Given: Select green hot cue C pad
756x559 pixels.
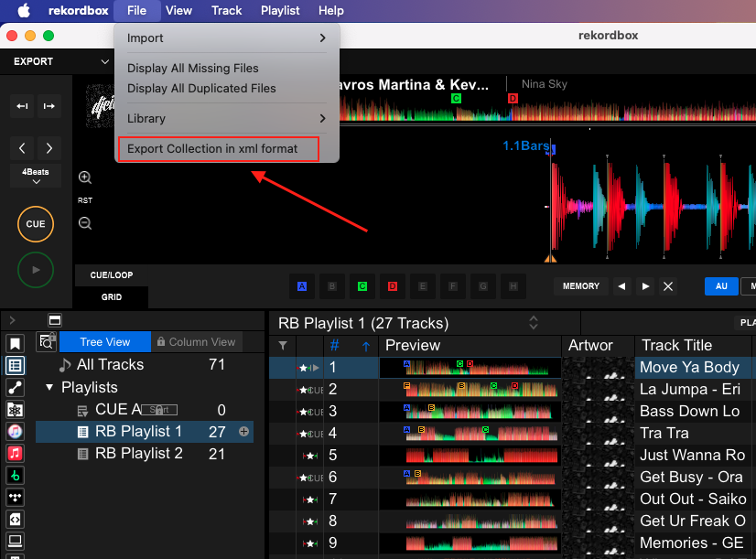Looking at the screenshot, I should [x=362, y=286].
